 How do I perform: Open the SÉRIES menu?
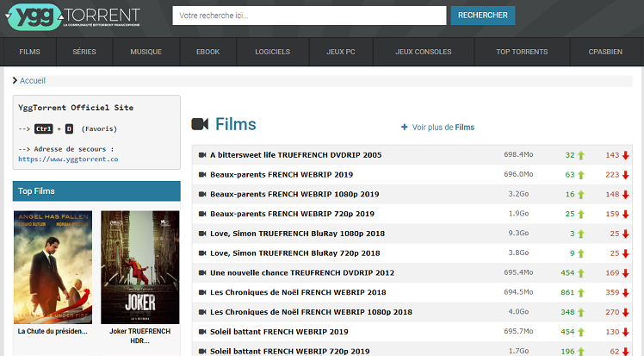click(x=84, y=52)
